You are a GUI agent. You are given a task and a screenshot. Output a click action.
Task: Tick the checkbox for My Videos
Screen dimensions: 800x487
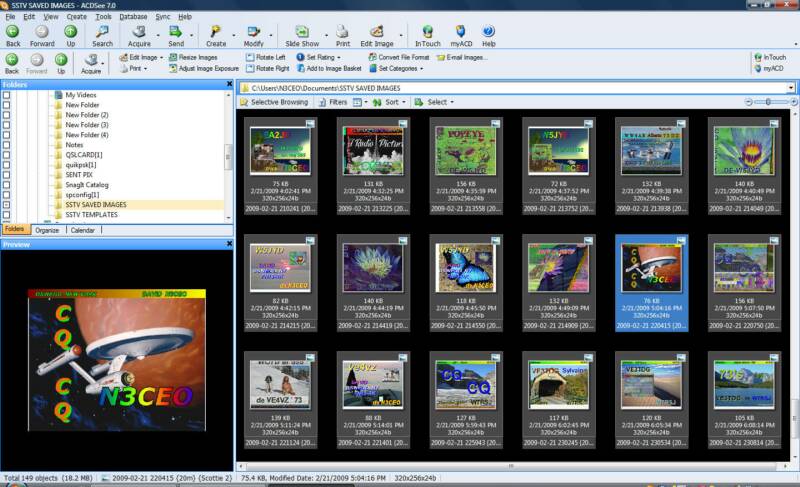pyautogui.click(x=7, y=95)
